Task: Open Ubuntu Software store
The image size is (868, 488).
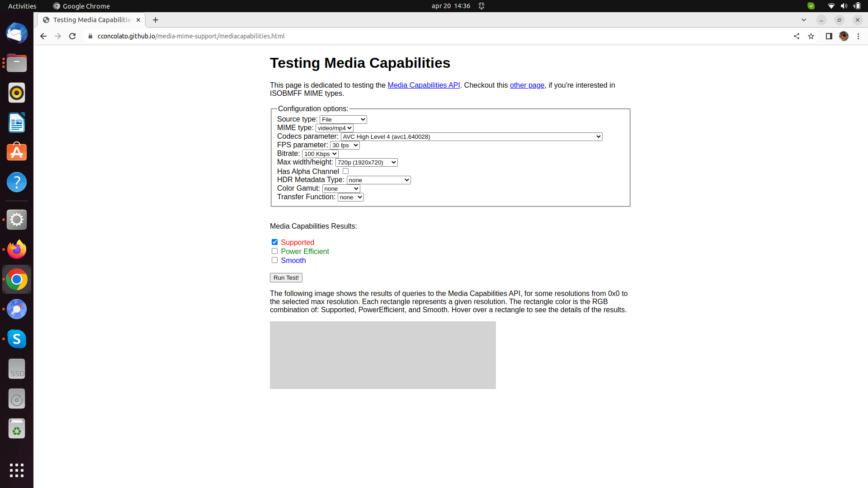Action: coord(16,152)
